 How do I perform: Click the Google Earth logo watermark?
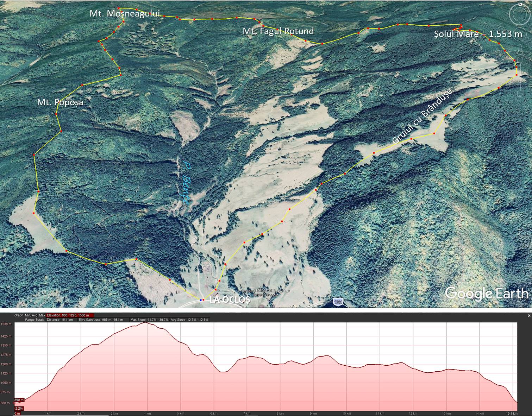tap(487, 294)
